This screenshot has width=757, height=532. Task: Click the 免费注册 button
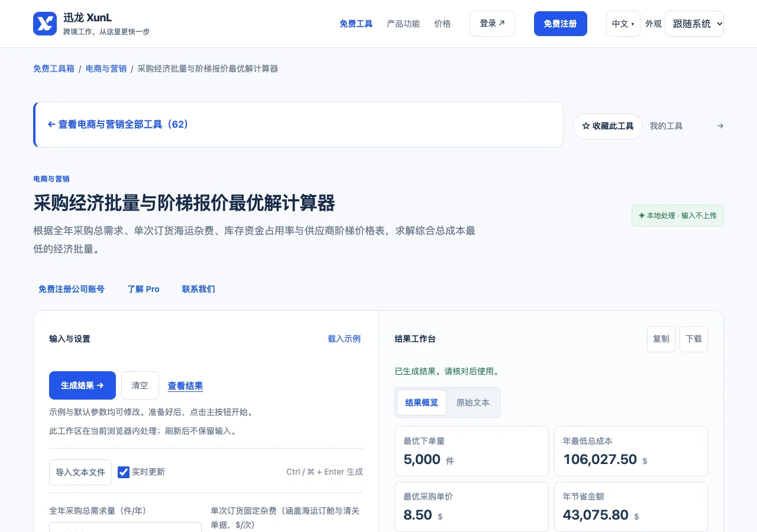tap(561, 24)
